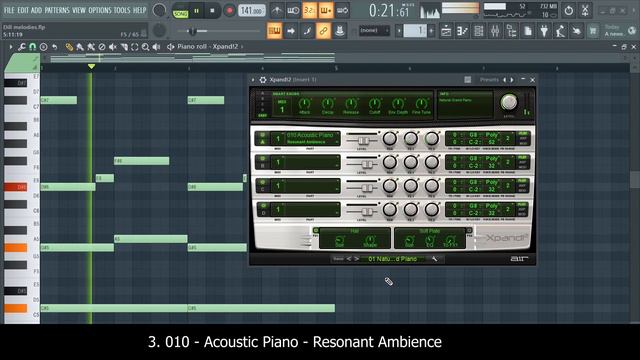Open Xpand!2 window menu arrow
This screenshot has width=640, height=360.
pyautogui.click(x=253, y=80)
